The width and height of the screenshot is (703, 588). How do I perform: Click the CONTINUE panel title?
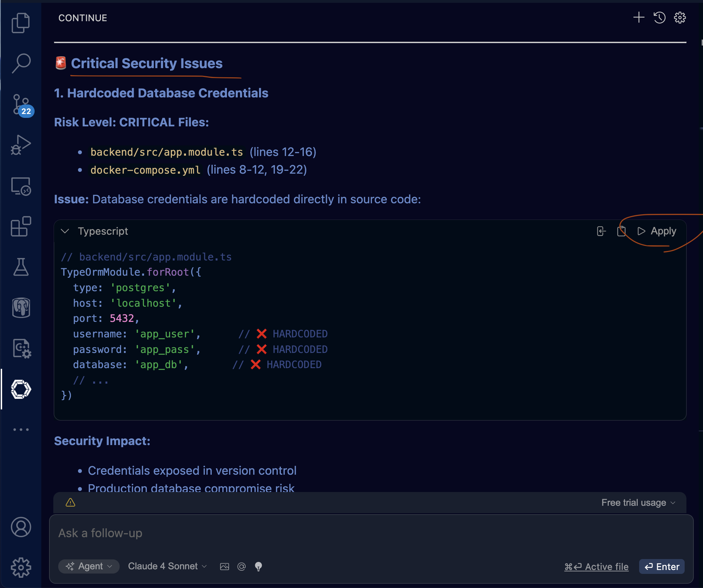83,18
